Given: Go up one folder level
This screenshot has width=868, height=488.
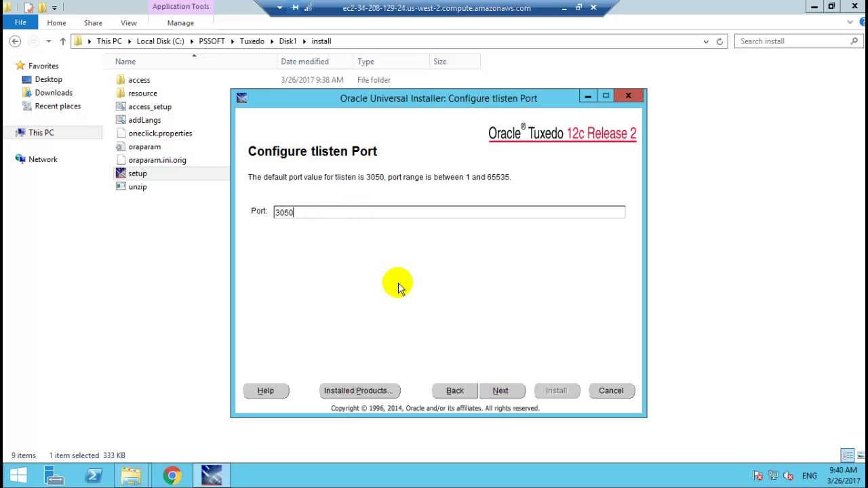Looking at the screenshot, I should tap(62, 41).
